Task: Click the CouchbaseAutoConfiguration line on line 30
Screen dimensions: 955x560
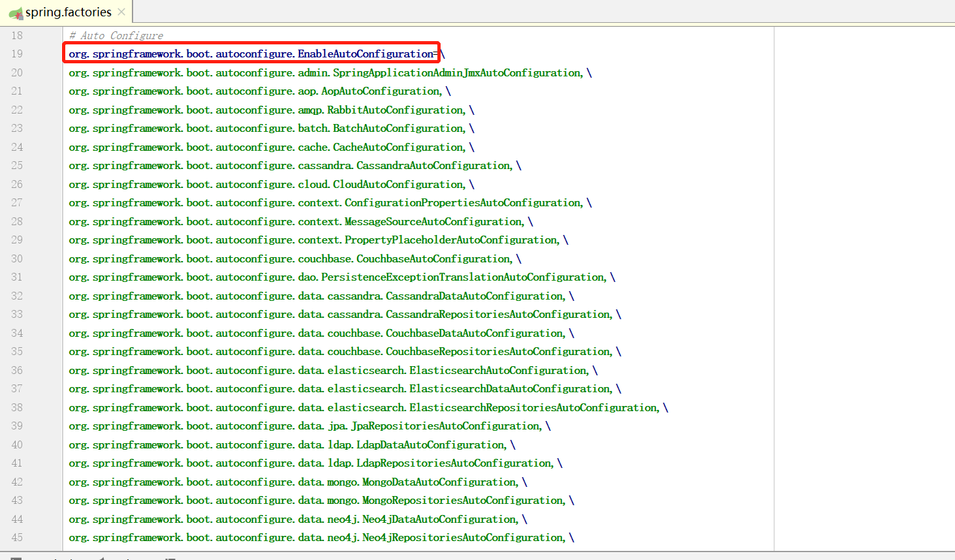Action: coord(295,258)
